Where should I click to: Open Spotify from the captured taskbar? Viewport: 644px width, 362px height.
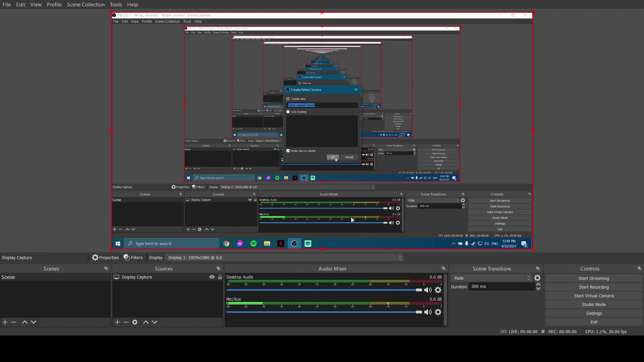click(x=254, y=244)
